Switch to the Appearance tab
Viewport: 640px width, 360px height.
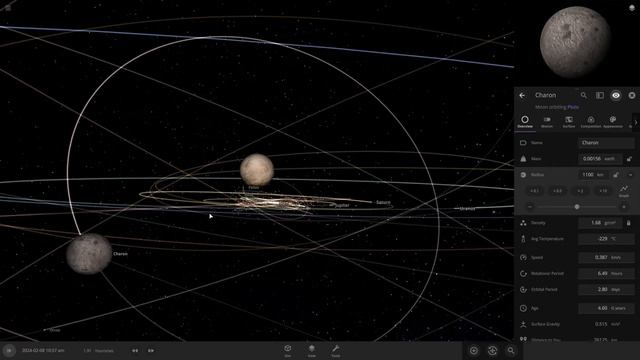pos(613,122)
